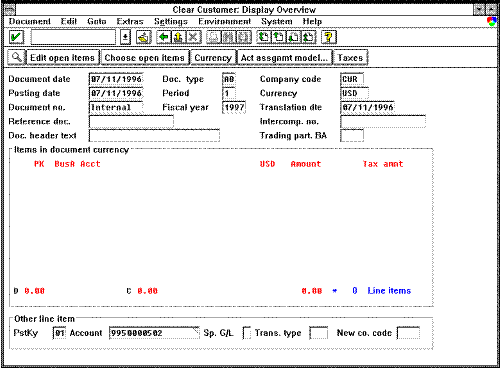Open the Document menu
Screen dimensions: 500x368
[x=30, y=22]
